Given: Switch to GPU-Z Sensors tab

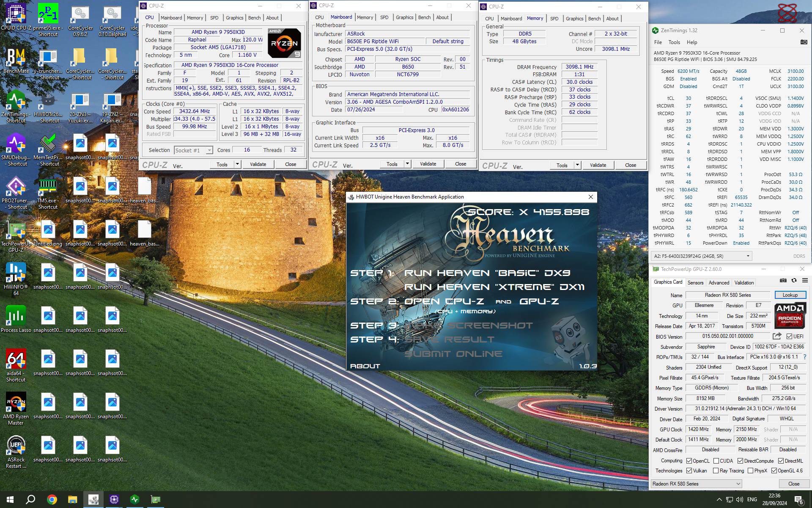Looking at the screenshot, I should tap(695, 283).
